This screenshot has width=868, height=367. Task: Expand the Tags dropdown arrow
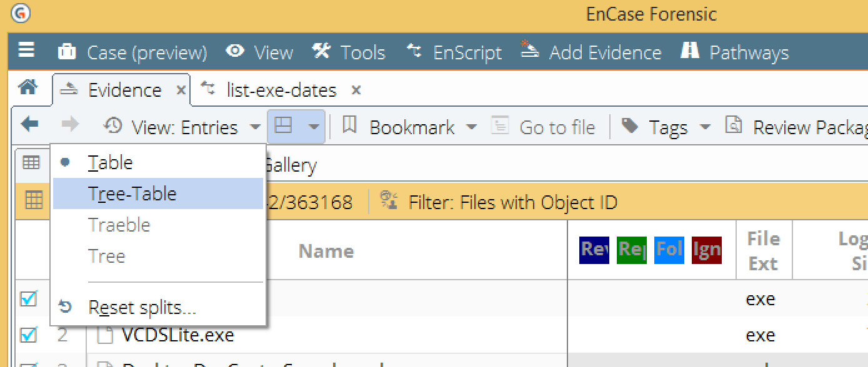pyautogui.click(x=705, y=127)
